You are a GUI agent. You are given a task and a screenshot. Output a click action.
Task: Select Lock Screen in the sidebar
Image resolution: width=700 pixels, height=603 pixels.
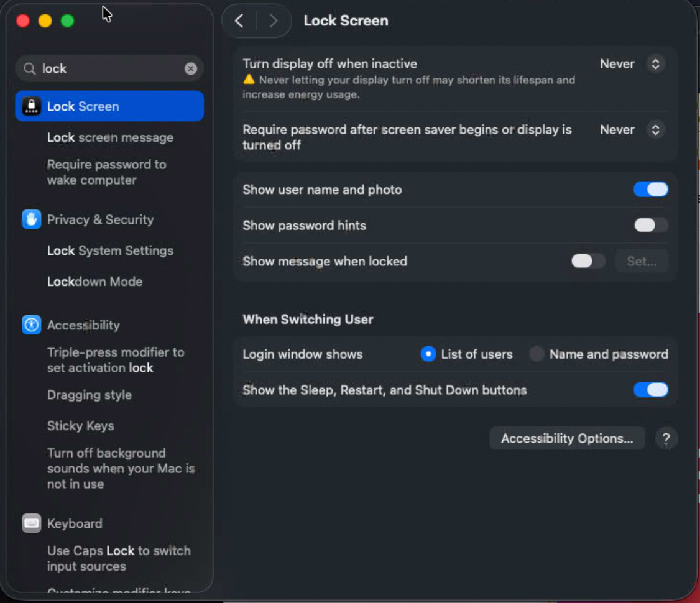click(x=109, y=106)
